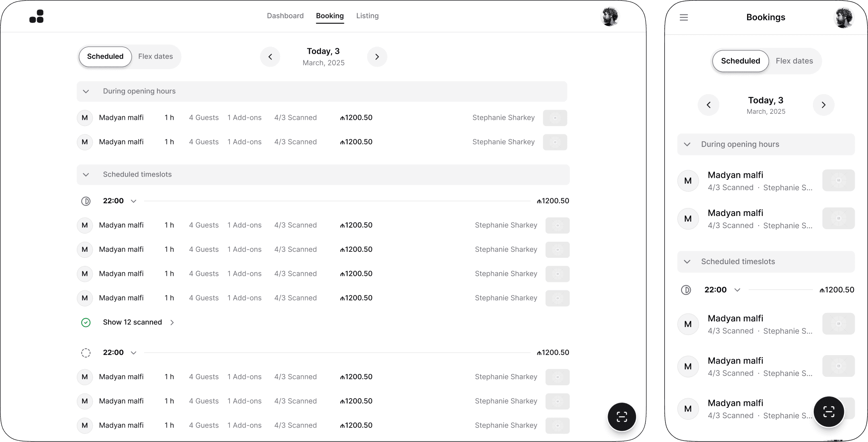Open the Listing tab

(367, 16)
